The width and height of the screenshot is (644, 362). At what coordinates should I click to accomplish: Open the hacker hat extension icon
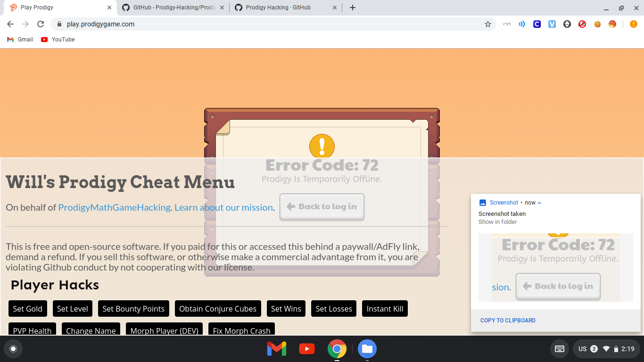[567, 24]
